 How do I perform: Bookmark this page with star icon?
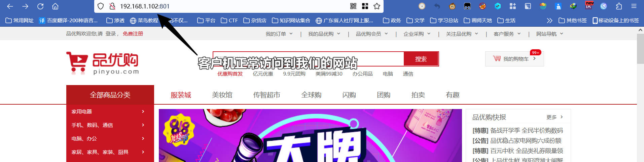377,6
